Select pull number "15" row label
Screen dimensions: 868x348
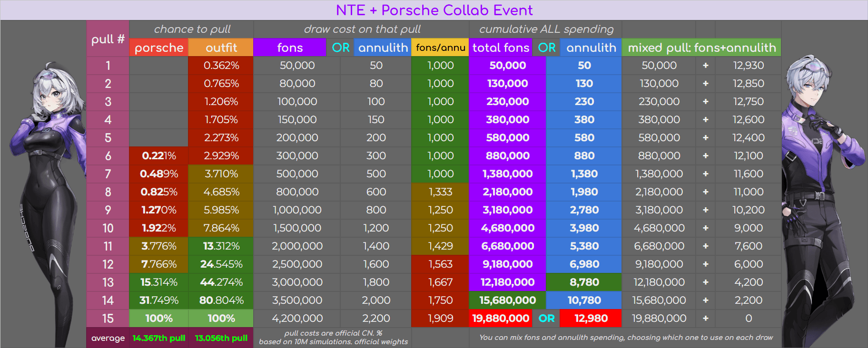(x=108, y=319)
